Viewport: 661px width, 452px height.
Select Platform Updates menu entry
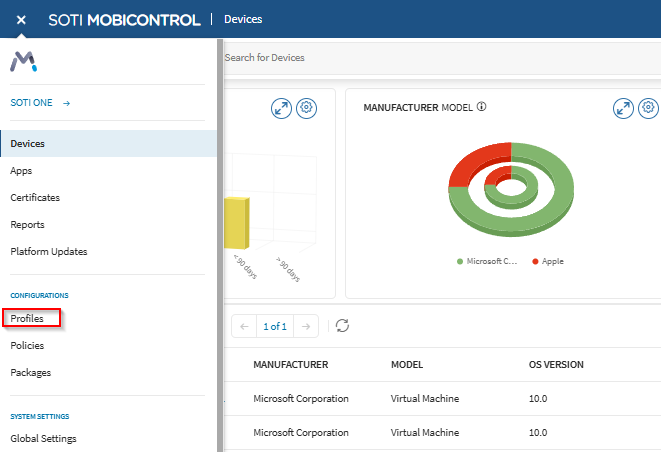[49, 252]
